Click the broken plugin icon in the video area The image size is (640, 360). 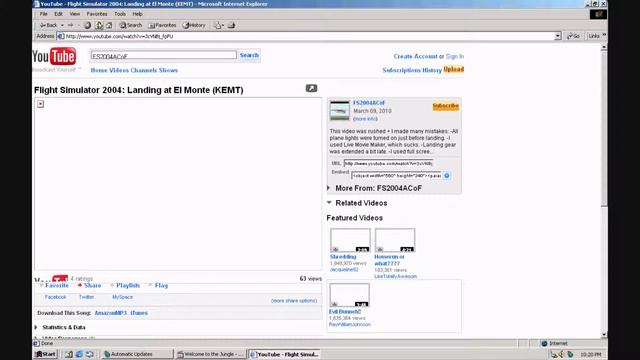pos(40,104)
